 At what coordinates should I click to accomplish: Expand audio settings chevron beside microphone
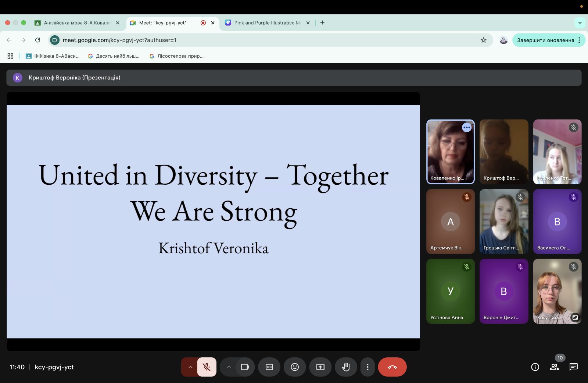(x=190, y=367)
